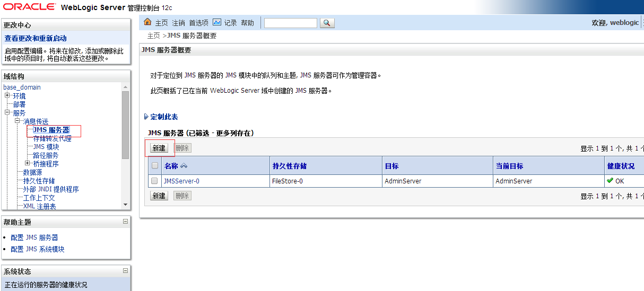Select XML 注册表 tree item
This screenshot has height=291, width=644.
pos(39,206)
